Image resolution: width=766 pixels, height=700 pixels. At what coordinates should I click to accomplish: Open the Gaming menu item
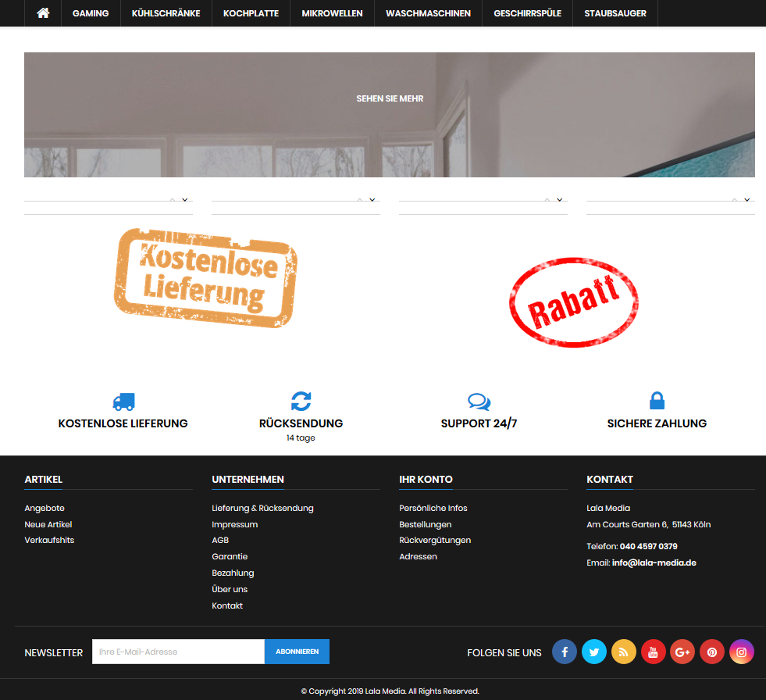(x=91, y=13)
